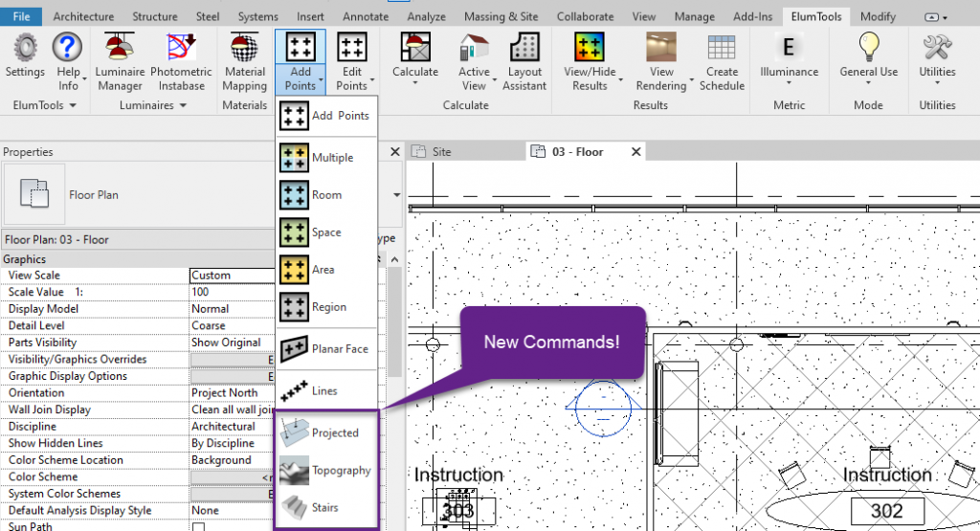Click the Scale Value 100 field
Screen dimensions: 980x531
tap(233, 293)
